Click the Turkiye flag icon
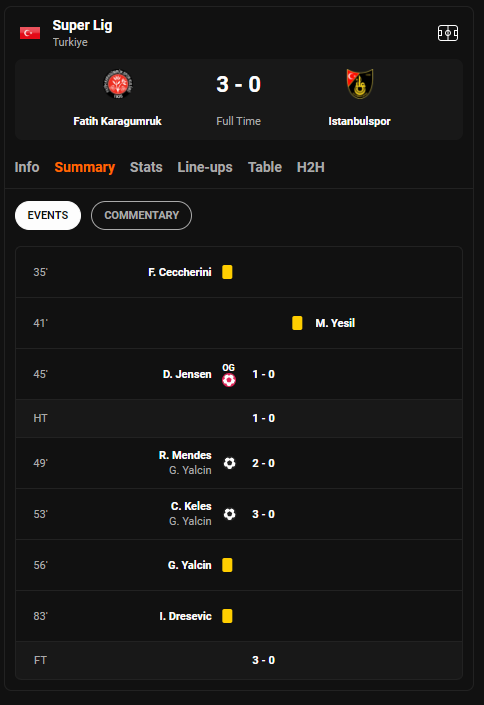This screenshot has height=705, width=484. (x=30, y=33)
